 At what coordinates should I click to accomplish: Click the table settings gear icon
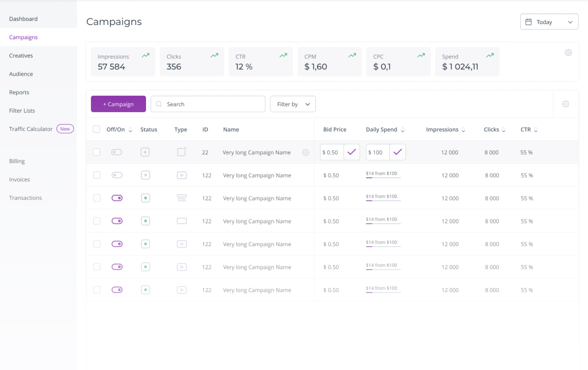coord(566,104)
